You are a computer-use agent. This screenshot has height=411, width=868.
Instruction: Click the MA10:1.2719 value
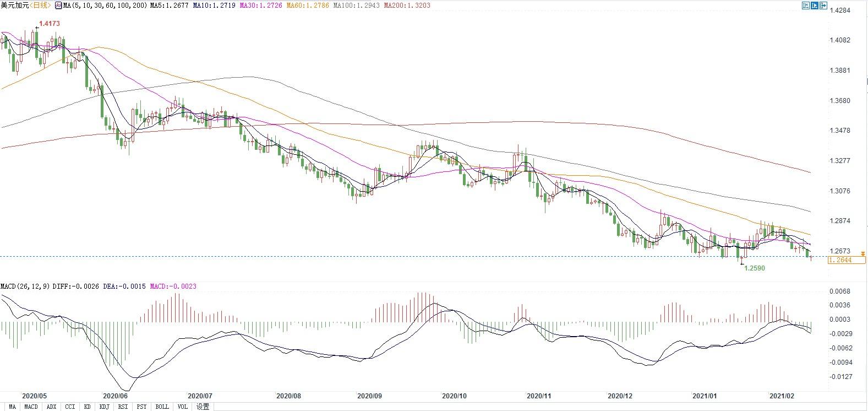click(215, 6)
